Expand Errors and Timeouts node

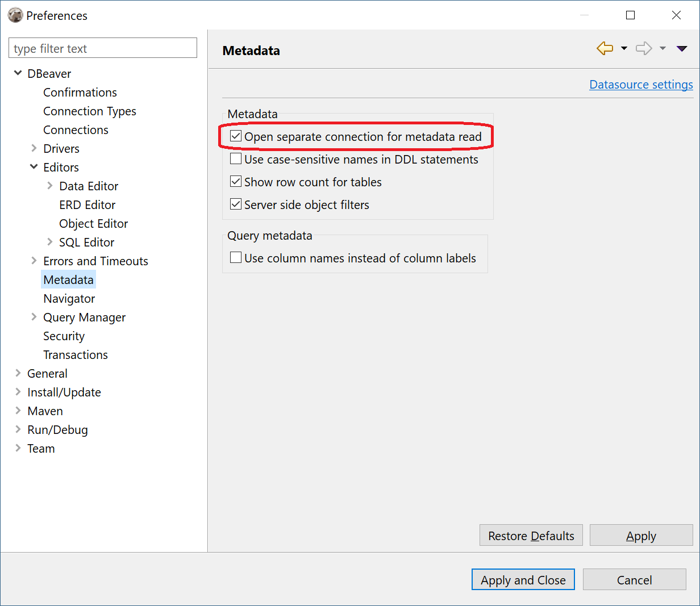(34, 261)
